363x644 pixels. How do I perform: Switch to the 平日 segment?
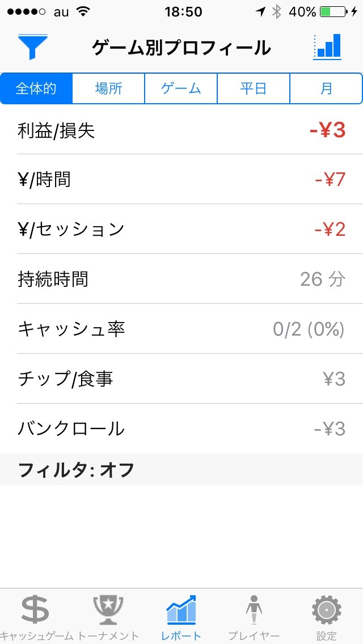[254, 88]
